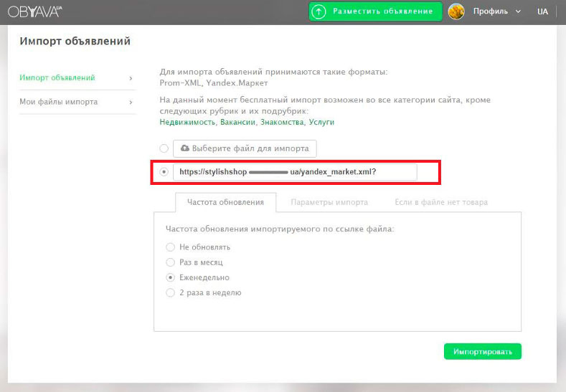The width and height of the screenshot is (566, 392).
Task: Switch to 'Параметры импорта' tab
Action: pyautogui.click(x=329, y=202)
